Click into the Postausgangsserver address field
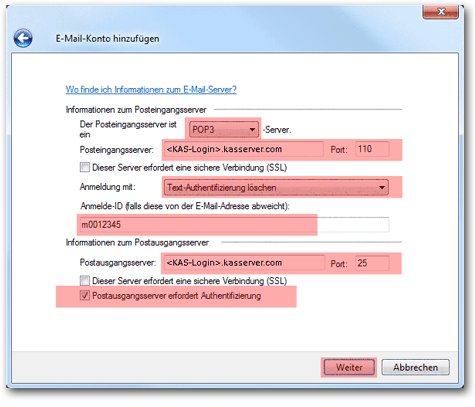This screenshot has height=407, width=475. 244,263
